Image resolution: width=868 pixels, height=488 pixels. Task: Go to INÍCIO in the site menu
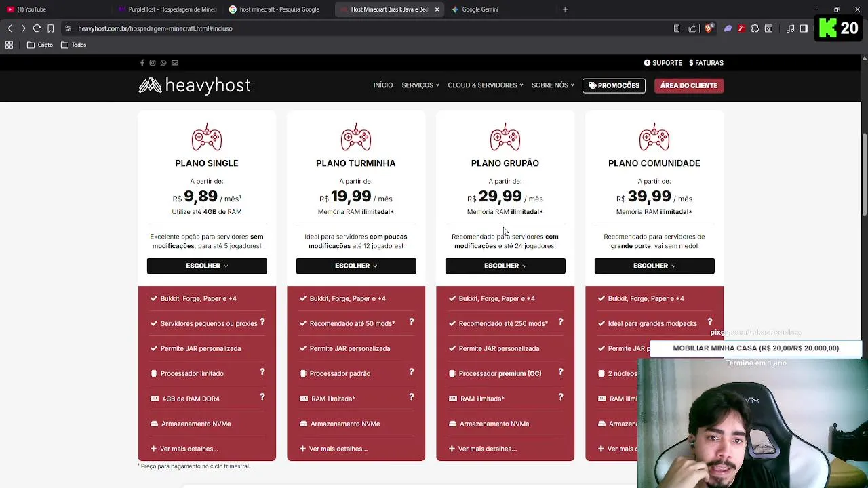click(383, 85)
